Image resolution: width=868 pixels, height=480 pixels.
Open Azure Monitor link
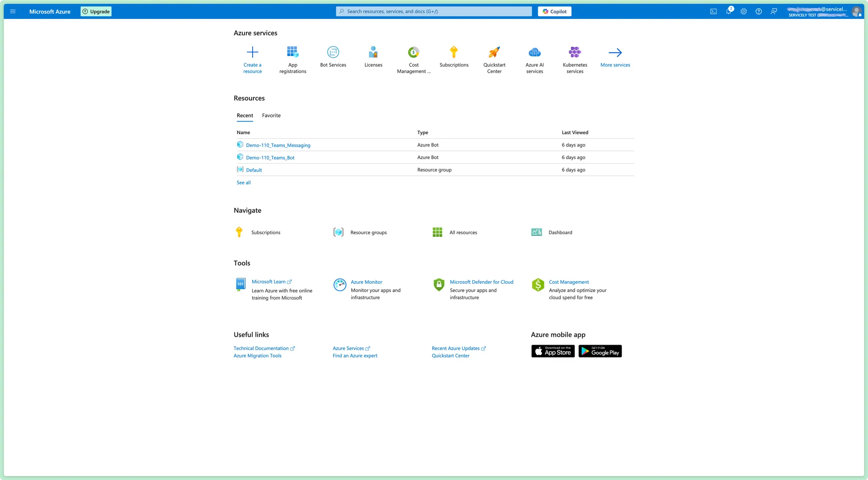pyautogui.click(x=366, y=282)
